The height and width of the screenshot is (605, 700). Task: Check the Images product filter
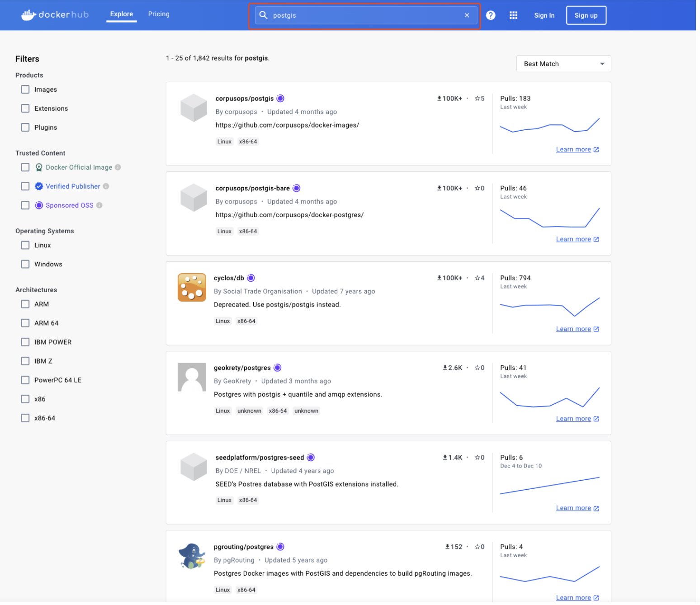[25, 90]
